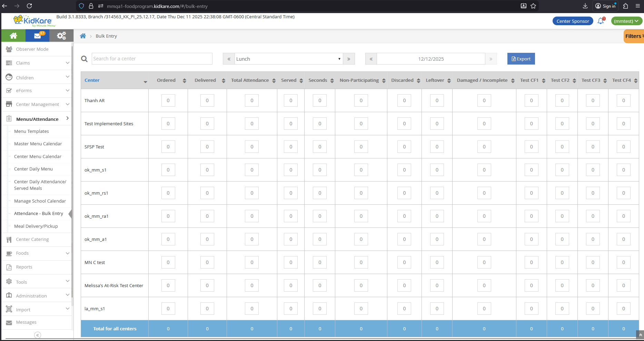Screen dimensions: 644x341
Task: Open the home dashboard via the sidebar home icon
Action: (13, 36)
